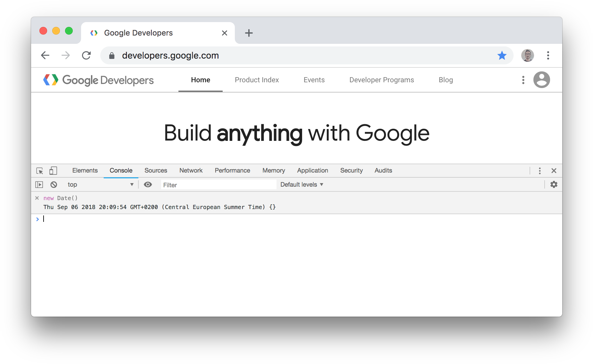Viewport: 593px width, 364px height.
Task: Click the lock icon in the address bar
Action: [112, 56]
